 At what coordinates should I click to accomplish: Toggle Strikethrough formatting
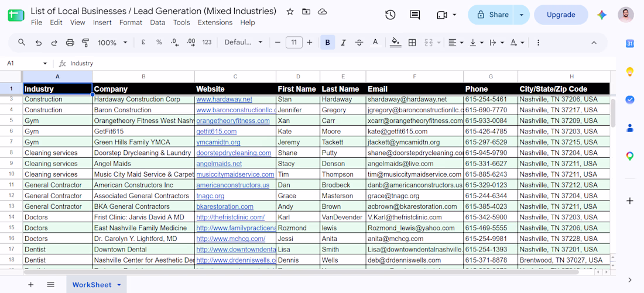point(359,42)
